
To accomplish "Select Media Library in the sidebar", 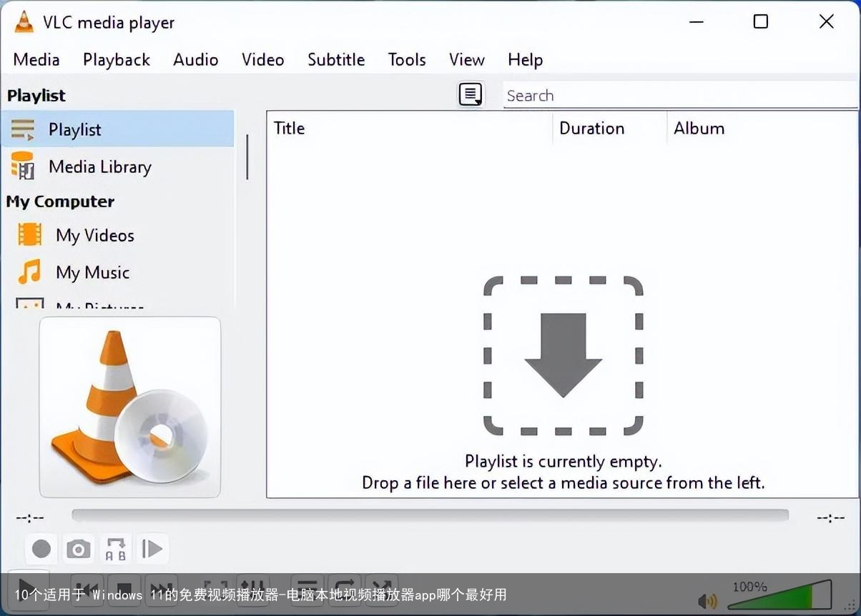I will tap(100, 167).
